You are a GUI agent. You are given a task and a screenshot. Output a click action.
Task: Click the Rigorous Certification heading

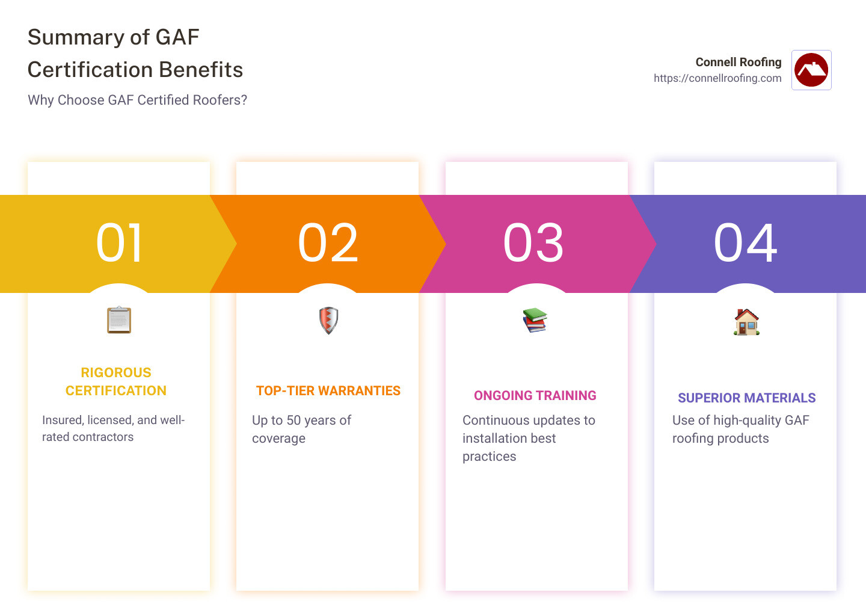point(116,381)
